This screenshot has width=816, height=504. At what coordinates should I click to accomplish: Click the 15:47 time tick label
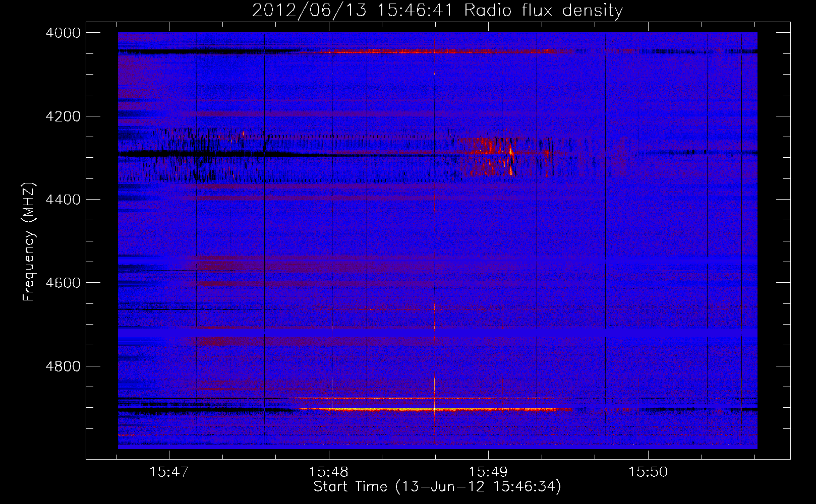pyautogui.click(x=169, y=472)
